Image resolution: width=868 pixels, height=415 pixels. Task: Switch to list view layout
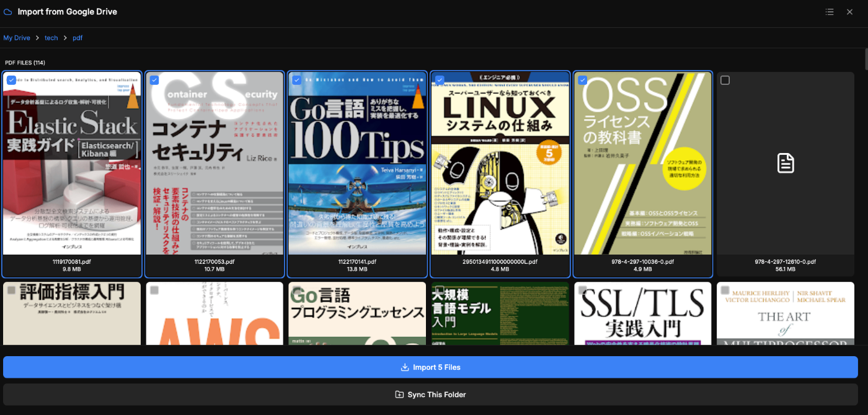pos(830,11)
